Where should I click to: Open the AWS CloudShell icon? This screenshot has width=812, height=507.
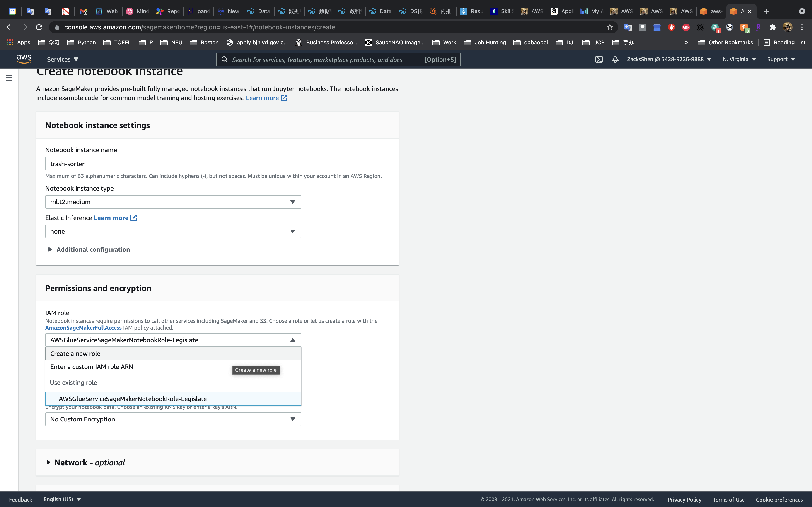(599, 59)
